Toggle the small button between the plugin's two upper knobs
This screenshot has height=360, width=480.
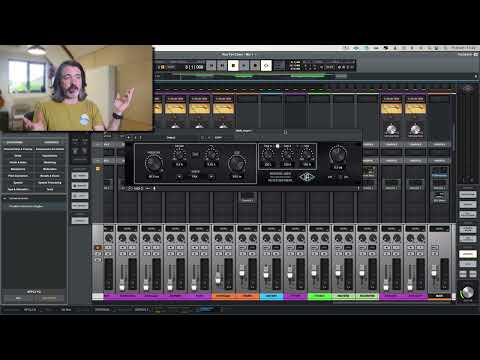point(195,154)
